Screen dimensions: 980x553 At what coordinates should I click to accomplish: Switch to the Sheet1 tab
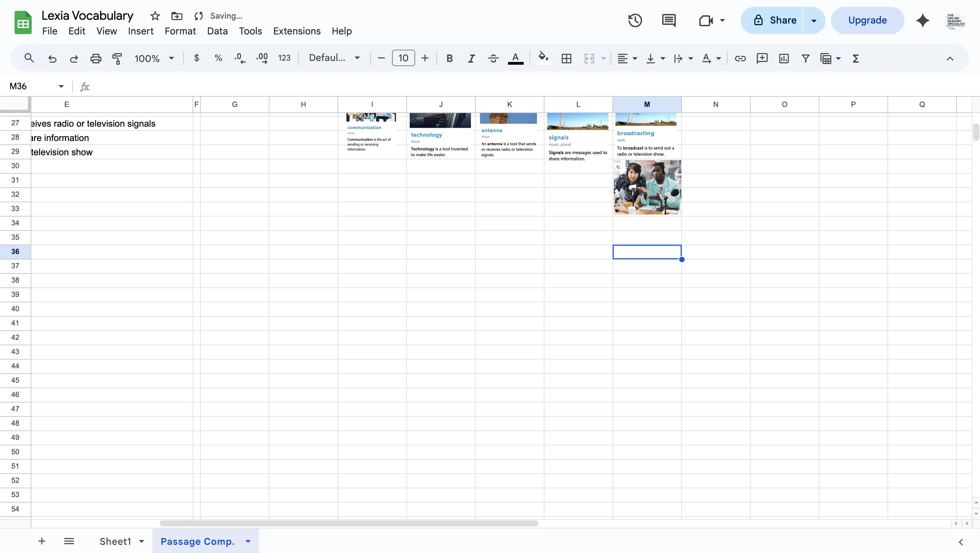pos(116,541)
